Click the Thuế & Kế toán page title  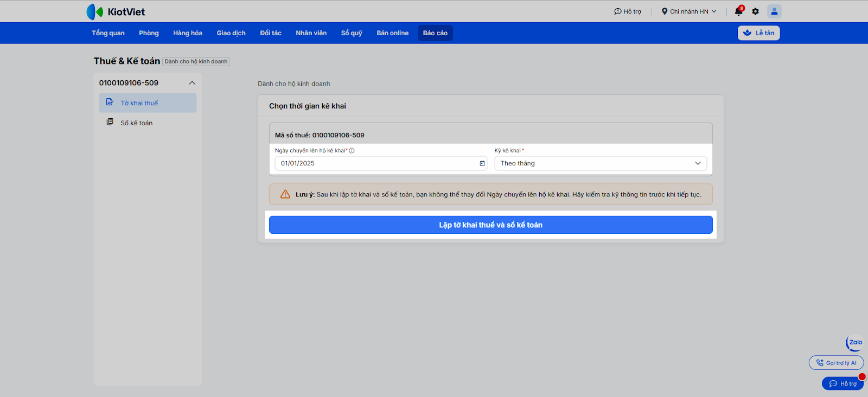tap(127, 61)
